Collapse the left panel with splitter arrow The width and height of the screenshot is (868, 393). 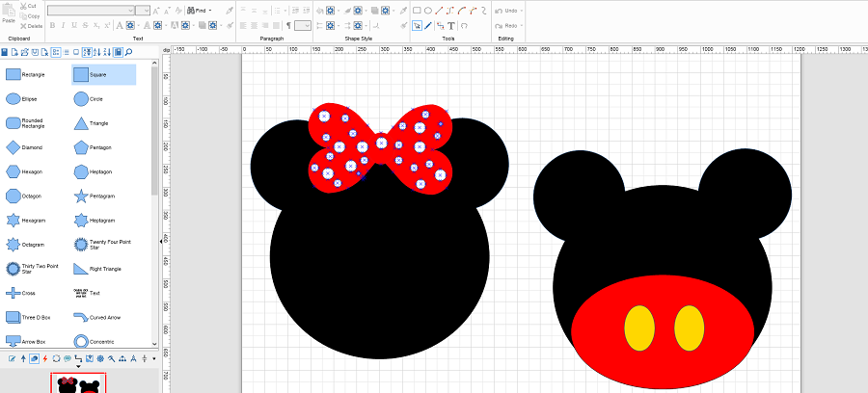coord(161,242)
